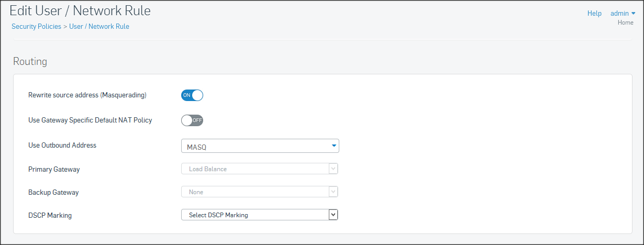Screen dimensions: 644x245
Task: Click the Routing section heading
Action: pos(30,62)
